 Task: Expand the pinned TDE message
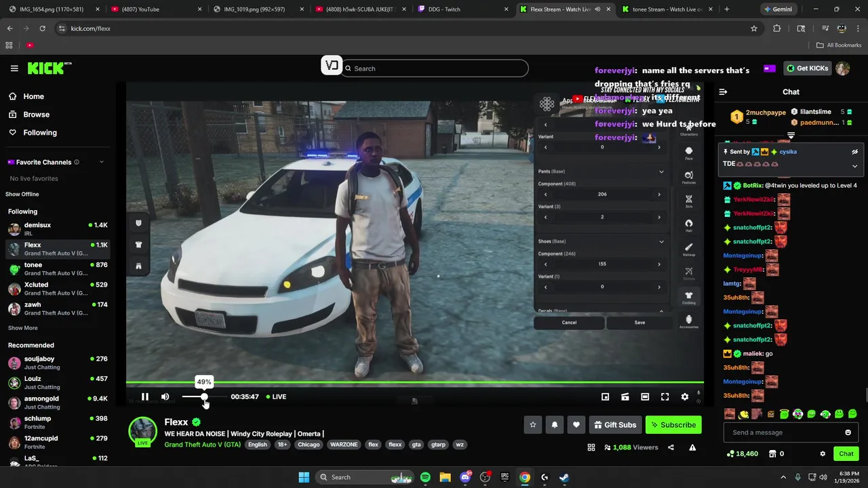point(854,166)
